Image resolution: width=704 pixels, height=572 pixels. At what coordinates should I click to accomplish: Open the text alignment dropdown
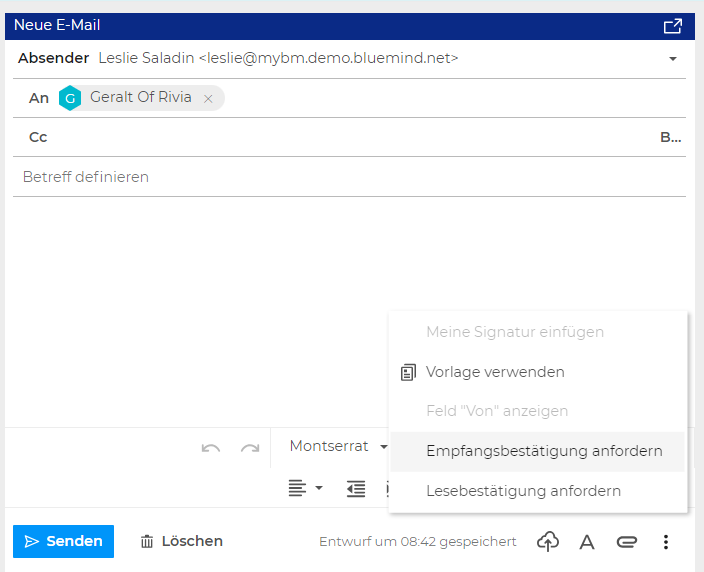(305, 488)
